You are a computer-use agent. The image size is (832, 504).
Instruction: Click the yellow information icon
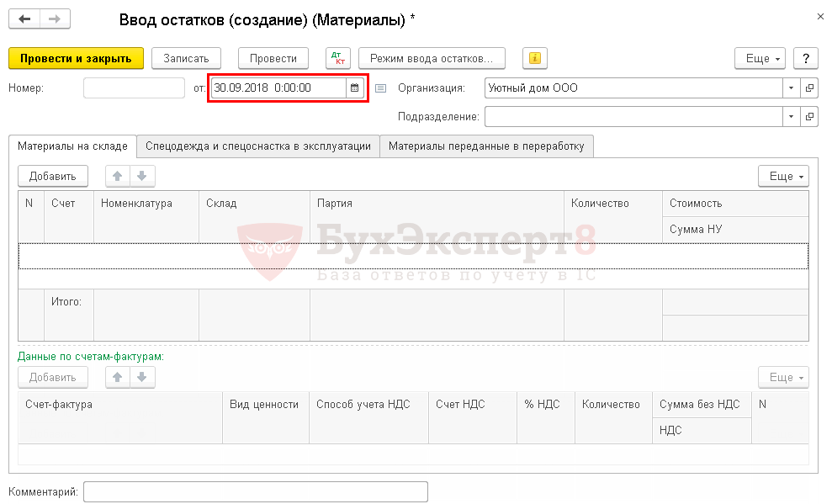[x=535, y=58]
